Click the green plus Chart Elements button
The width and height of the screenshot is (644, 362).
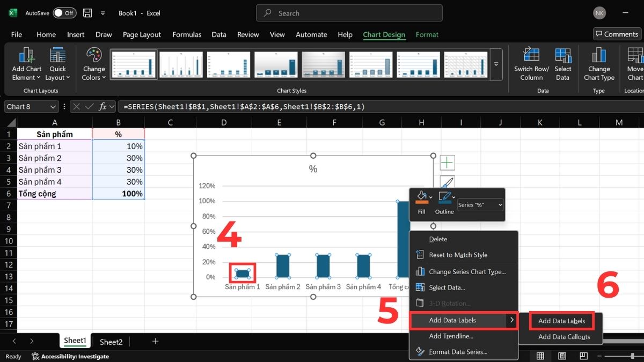pyautogui.click(x=447, y=162)
